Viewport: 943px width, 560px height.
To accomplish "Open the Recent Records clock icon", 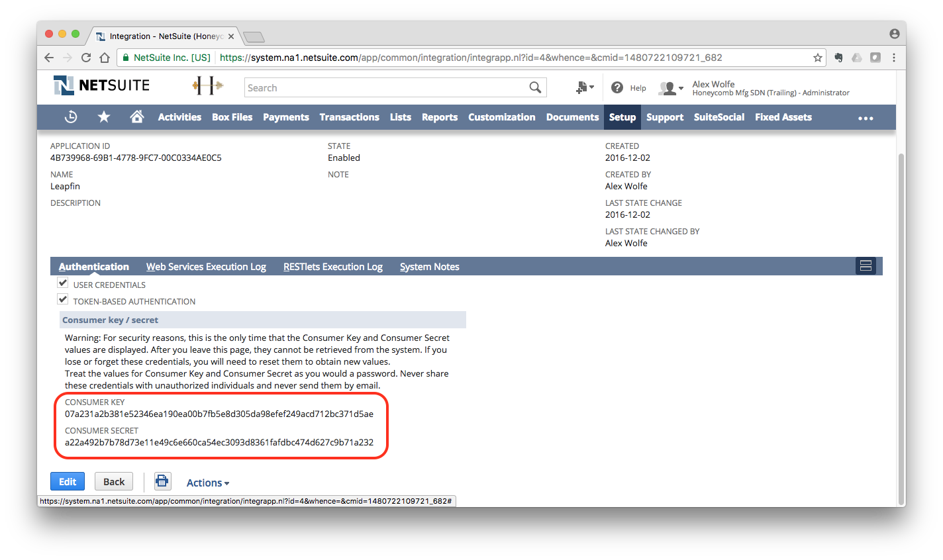I will 71,117.
